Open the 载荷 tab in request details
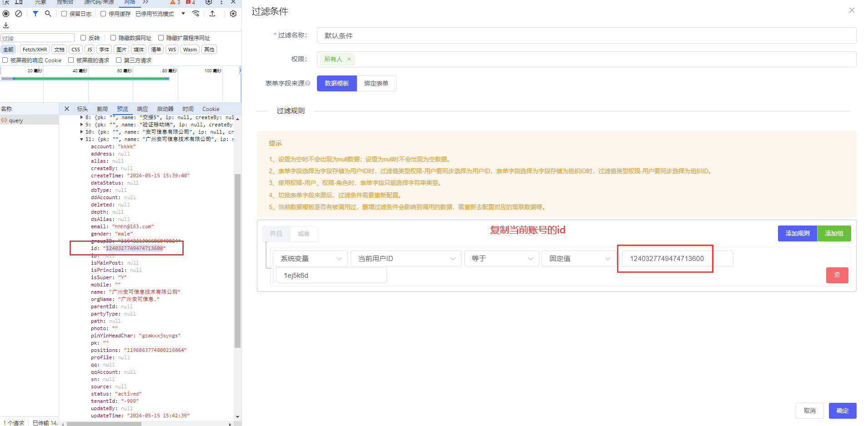This screenshot has width=868, height=426. (x=102, y=109)
